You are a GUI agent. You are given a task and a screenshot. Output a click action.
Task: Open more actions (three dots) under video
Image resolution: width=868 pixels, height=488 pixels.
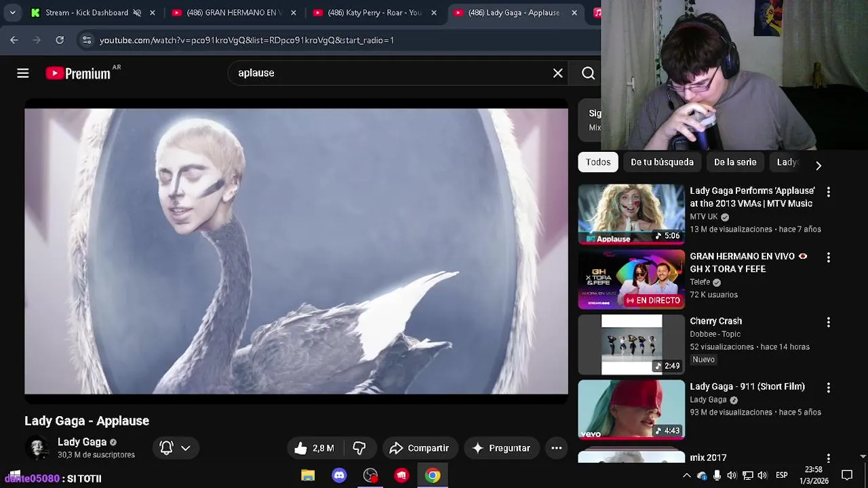point(556,448)
